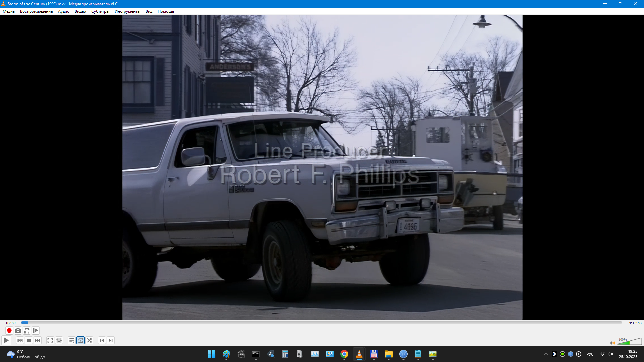This screenshot has width=644, height=362.
Task: Expand the Инструменты menu
Action: click(x=127, y=11)
